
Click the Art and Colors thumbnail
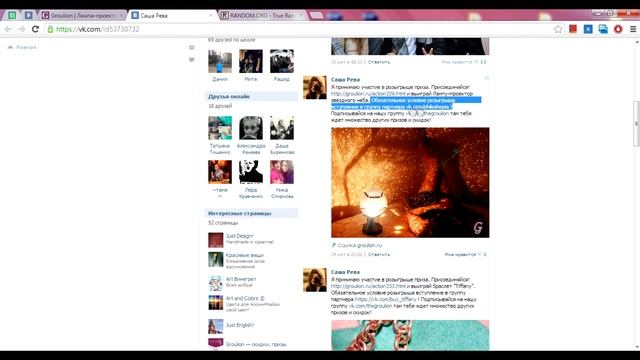pyautogui.click(x=216, y=302)
